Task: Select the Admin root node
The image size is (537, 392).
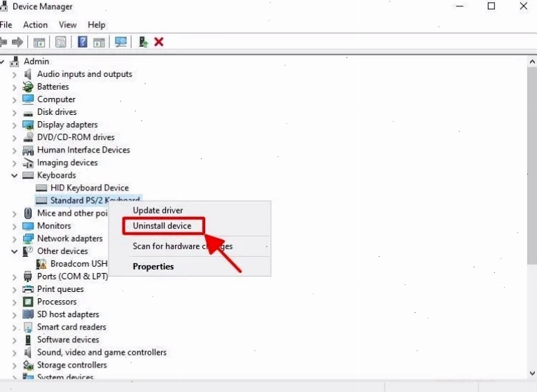Action: pos(36,62)
